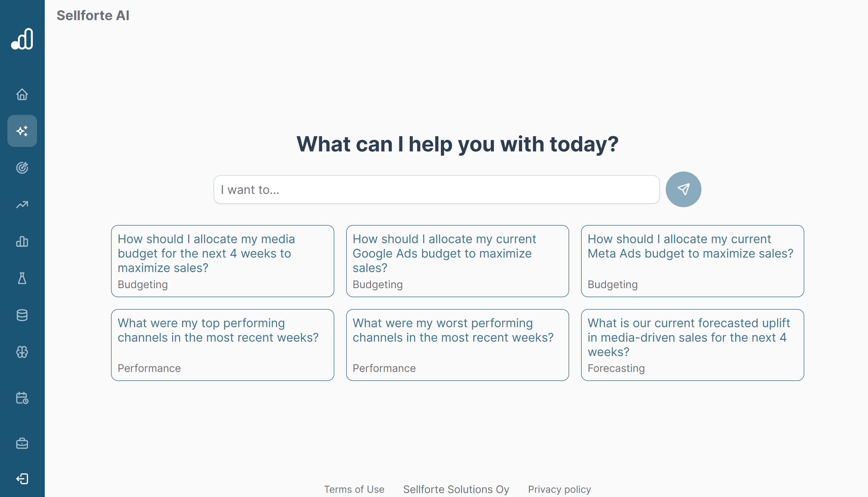The height and width of the screenshot is (497, 868).
Task: Select the AI sparkles icon in sidebar
Action: [22, 131]
